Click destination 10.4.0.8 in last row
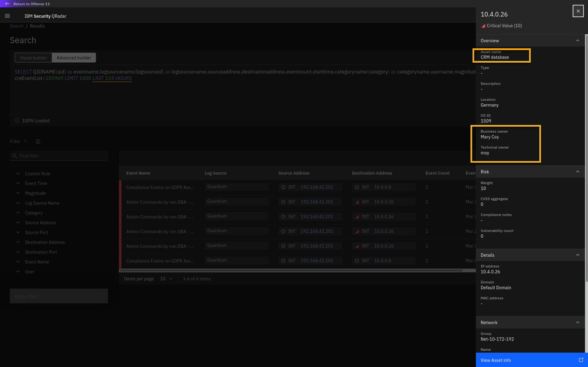The width and height of the screenshot is (588, 367). coord(383,261)
